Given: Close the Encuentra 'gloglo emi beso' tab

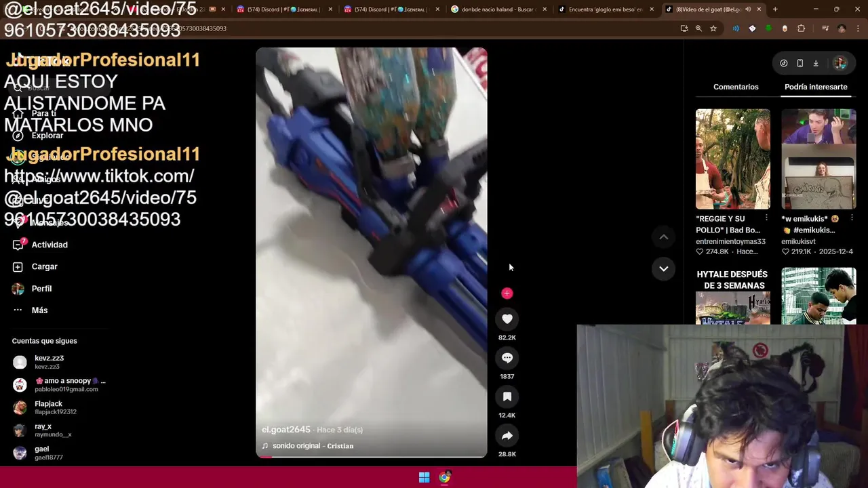Looking at the screenshot, I should pos(652,9).
